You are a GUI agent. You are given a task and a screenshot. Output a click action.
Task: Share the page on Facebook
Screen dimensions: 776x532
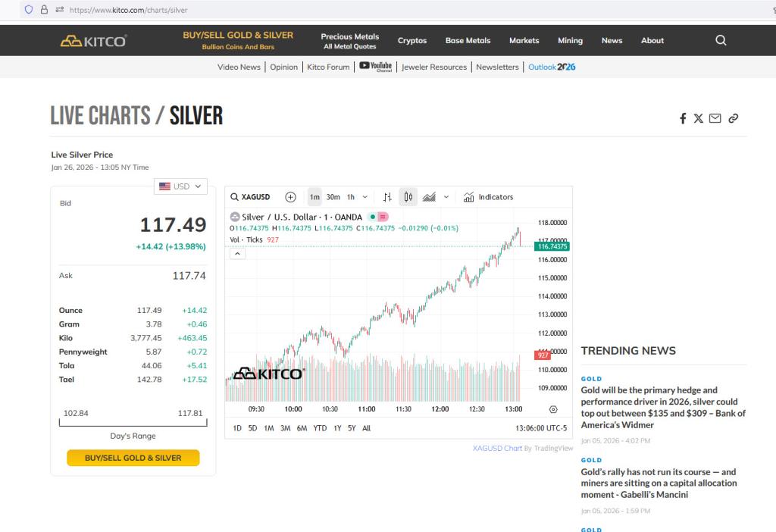[x=683, y=118]
